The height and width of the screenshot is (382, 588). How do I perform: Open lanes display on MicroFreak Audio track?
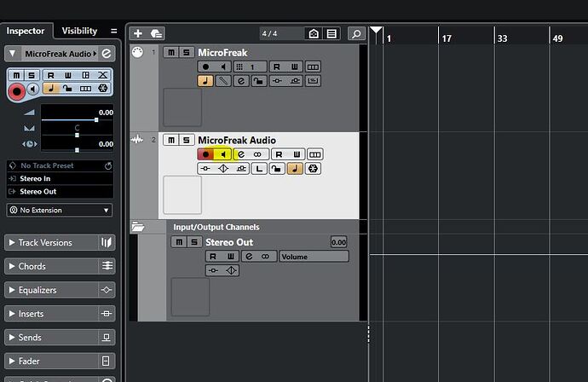pyautogui.click(x=315, y=154)
